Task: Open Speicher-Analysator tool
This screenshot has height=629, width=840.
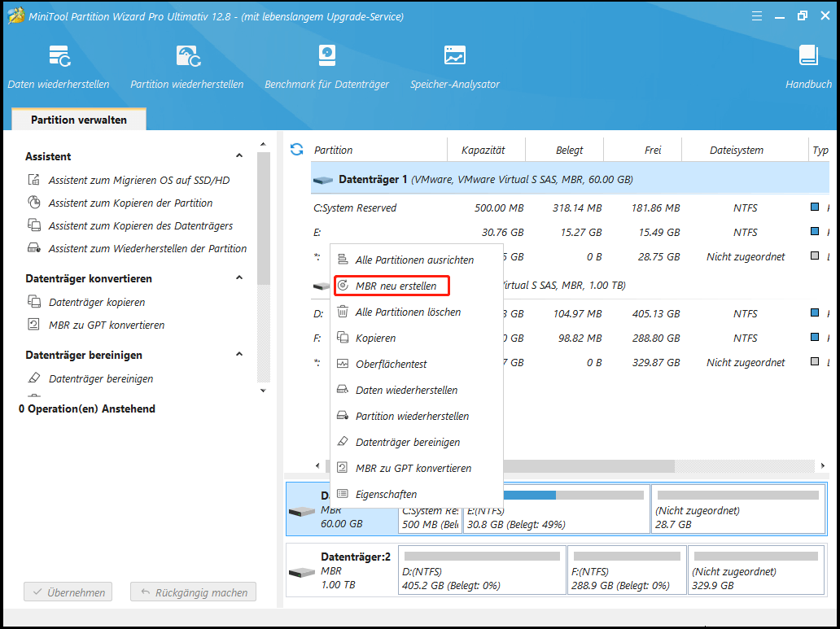Action: [455, 68]
